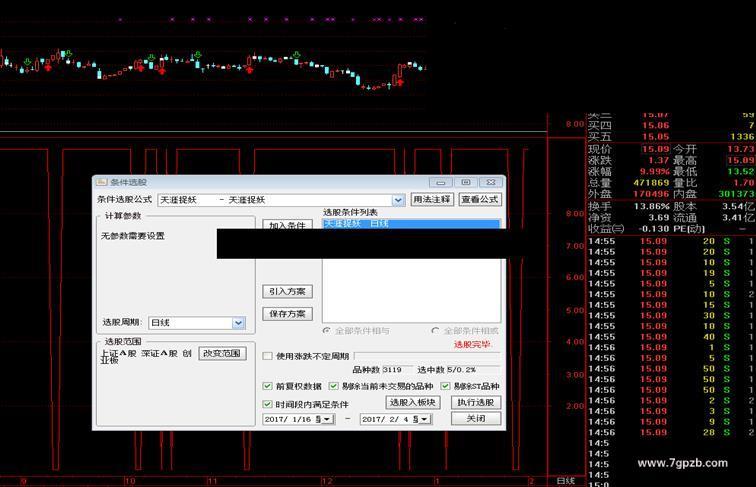The height and width of the screenshot is (487, 756).
Task: Click the 执行选股 button
Action: [476, 403]
